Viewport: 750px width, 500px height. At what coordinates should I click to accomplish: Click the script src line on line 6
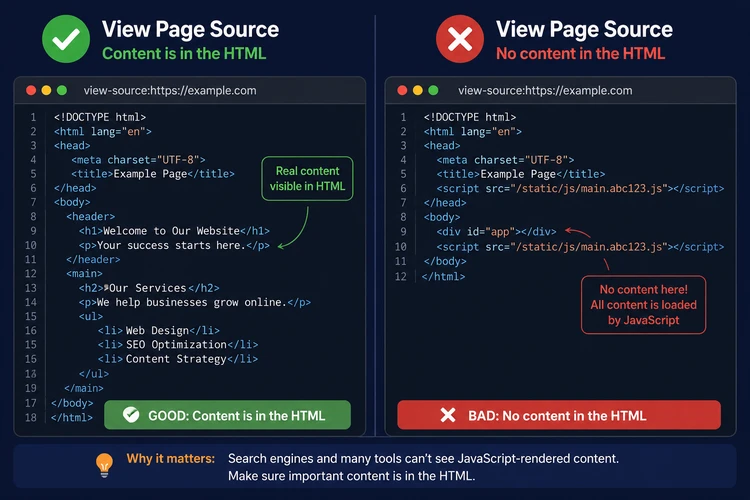click(x=580, y=189)
